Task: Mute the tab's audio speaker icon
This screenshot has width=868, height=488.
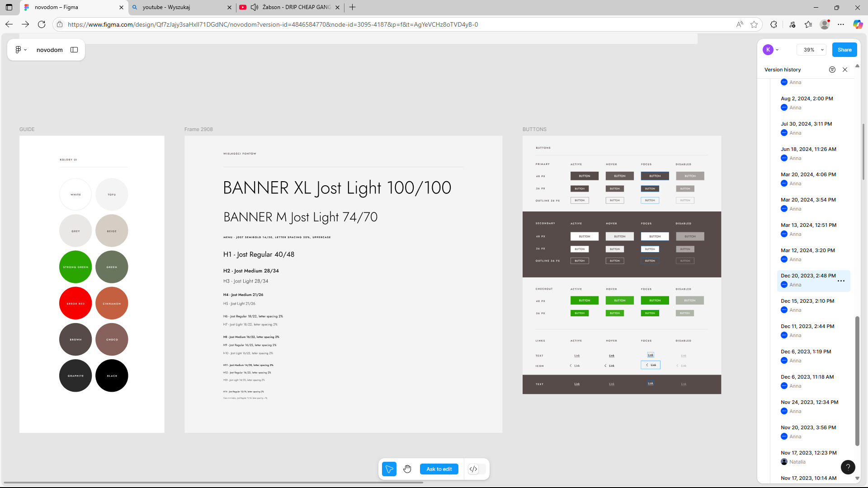Action: tap(255, 7)
